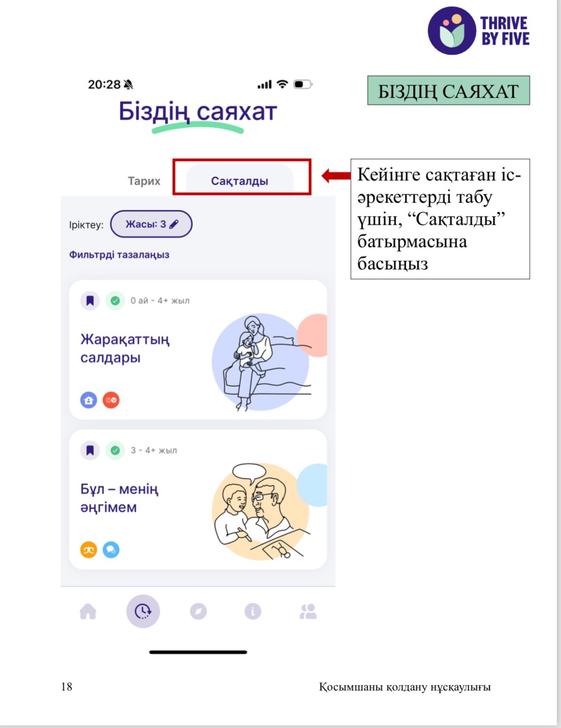561x728 pixels.
Task: Toggle bookmark on Бұл – менің әңгімем card
Action: 90,451
